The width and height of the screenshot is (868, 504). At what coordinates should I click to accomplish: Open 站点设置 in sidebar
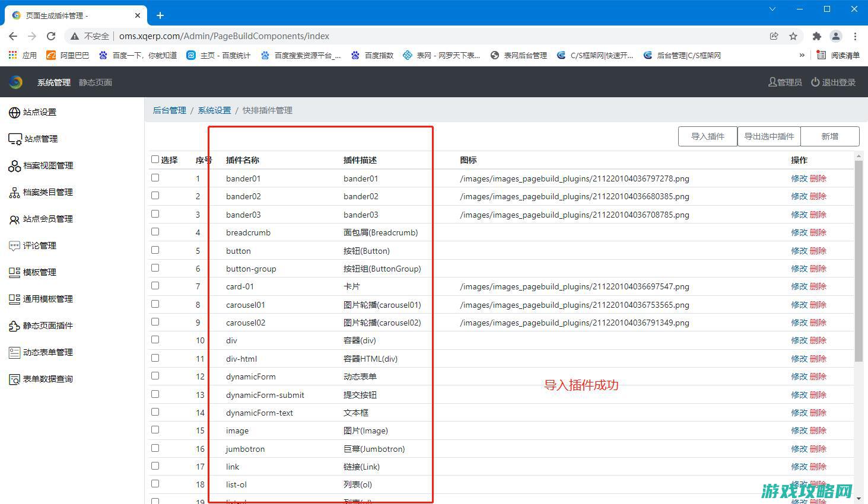33,112
